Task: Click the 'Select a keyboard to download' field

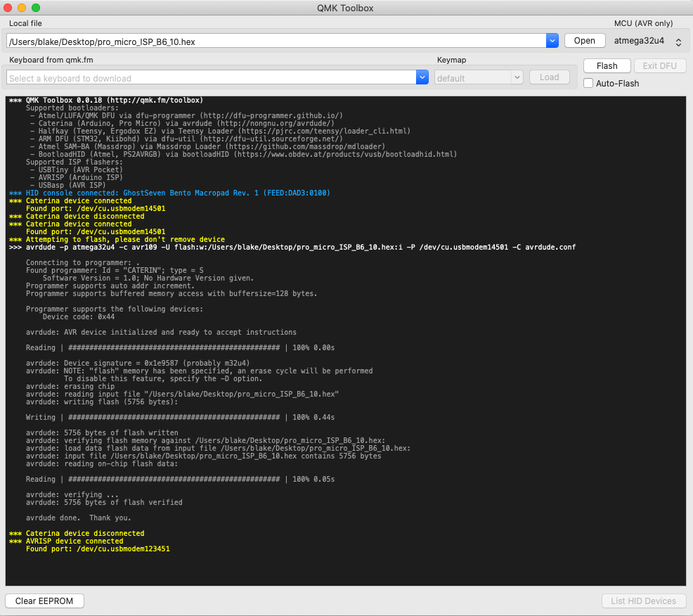Action: point(212,78)
